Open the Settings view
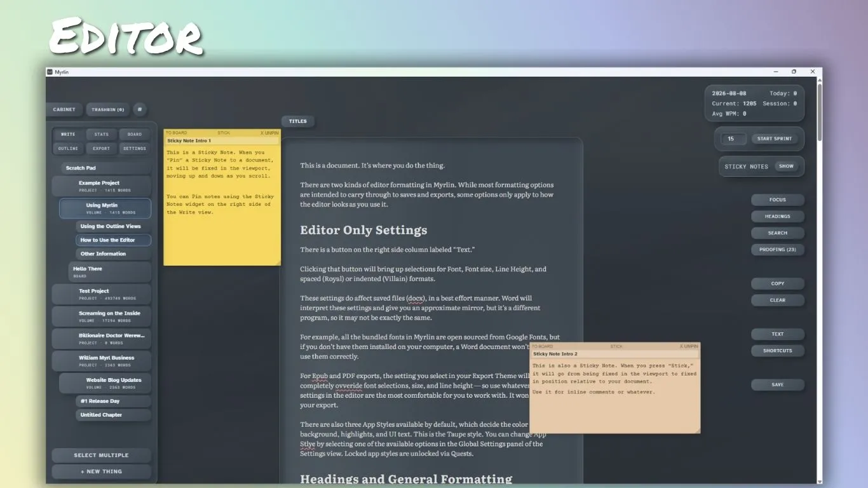 pyautogui.click(x=135, y=148)
